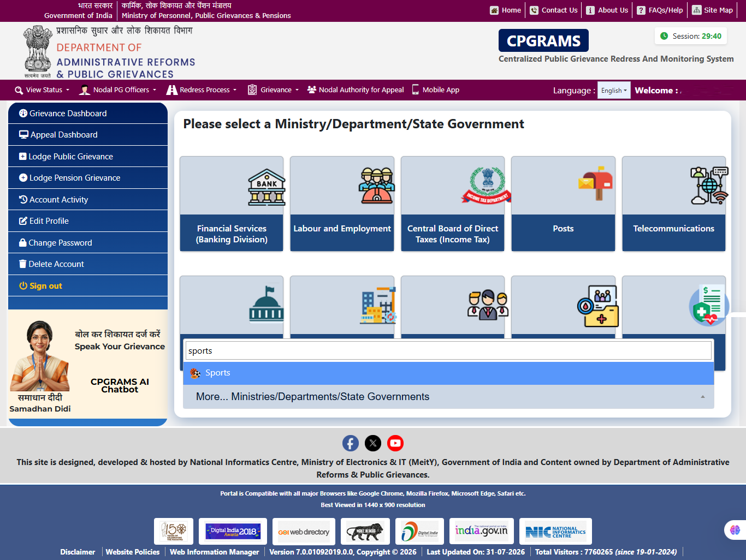Open the Financial Services (Banking Division) card
Viewport: 746px width, 560px height.
point(232,204)
